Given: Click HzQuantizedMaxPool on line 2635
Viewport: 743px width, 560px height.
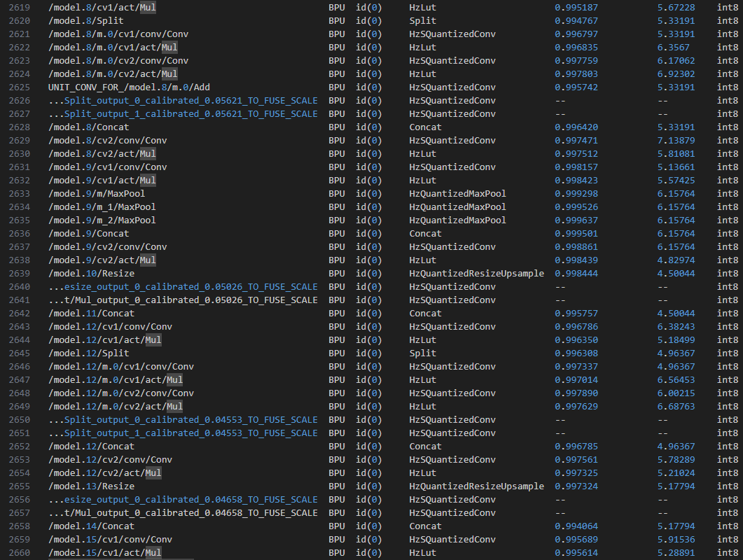Looking at the screenshot, I should [457, 220].
